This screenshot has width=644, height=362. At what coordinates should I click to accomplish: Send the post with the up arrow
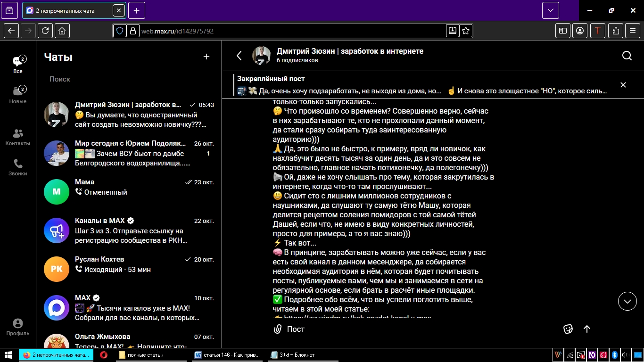[587, 329]
